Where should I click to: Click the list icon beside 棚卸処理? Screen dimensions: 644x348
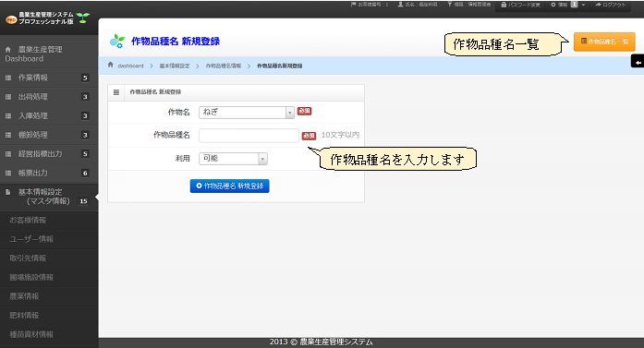click(x=7, y=135)
